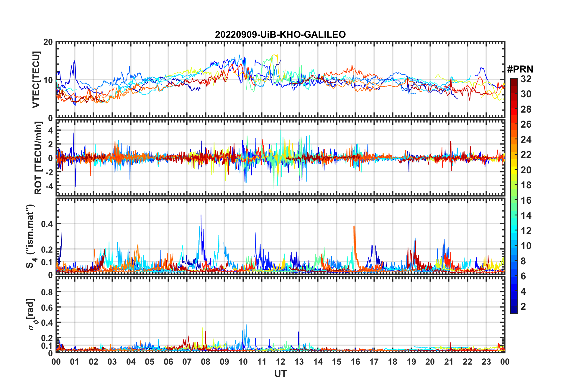561x392 pixels.
Task: Click the #PRN colorbar title
Action: click(x=520, y=69)
